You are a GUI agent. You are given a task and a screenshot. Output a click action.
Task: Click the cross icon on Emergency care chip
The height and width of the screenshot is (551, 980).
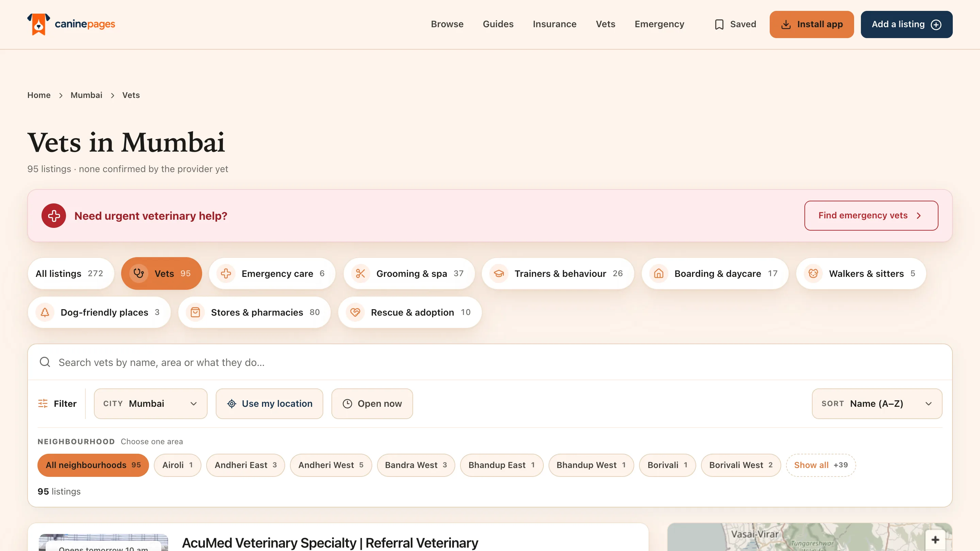click(x=226, y=273)
